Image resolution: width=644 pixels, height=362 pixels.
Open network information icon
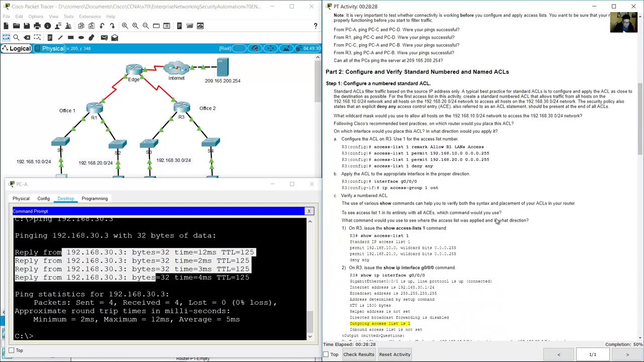coord(48,26)
